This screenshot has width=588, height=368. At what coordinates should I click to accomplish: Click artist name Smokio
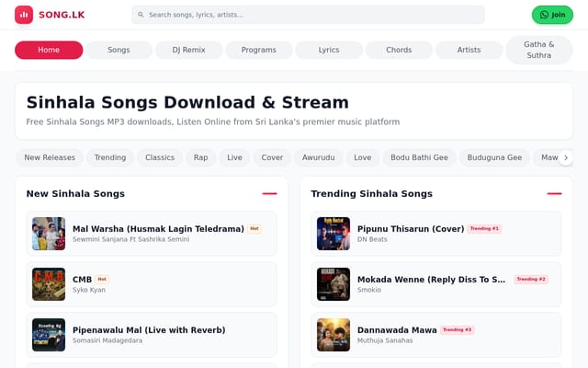[369, 290]
